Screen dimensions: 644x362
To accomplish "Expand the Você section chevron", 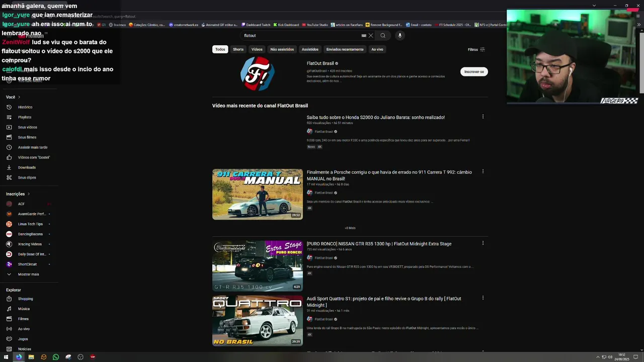I will click(19, 97).
